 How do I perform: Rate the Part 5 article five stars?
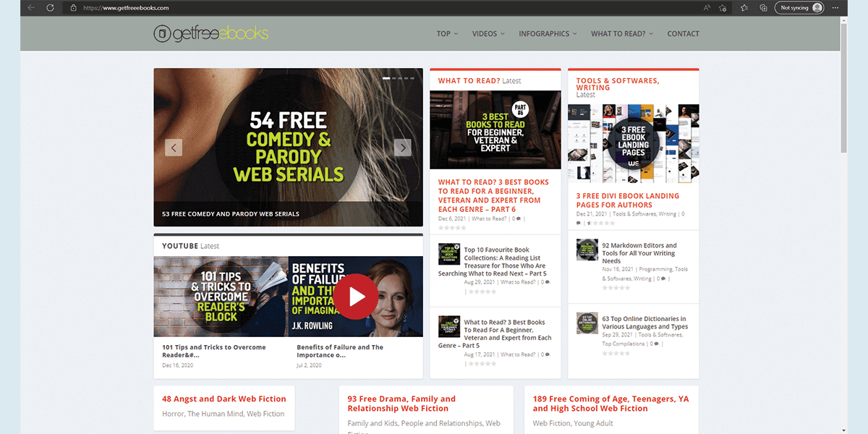[493, 363]
